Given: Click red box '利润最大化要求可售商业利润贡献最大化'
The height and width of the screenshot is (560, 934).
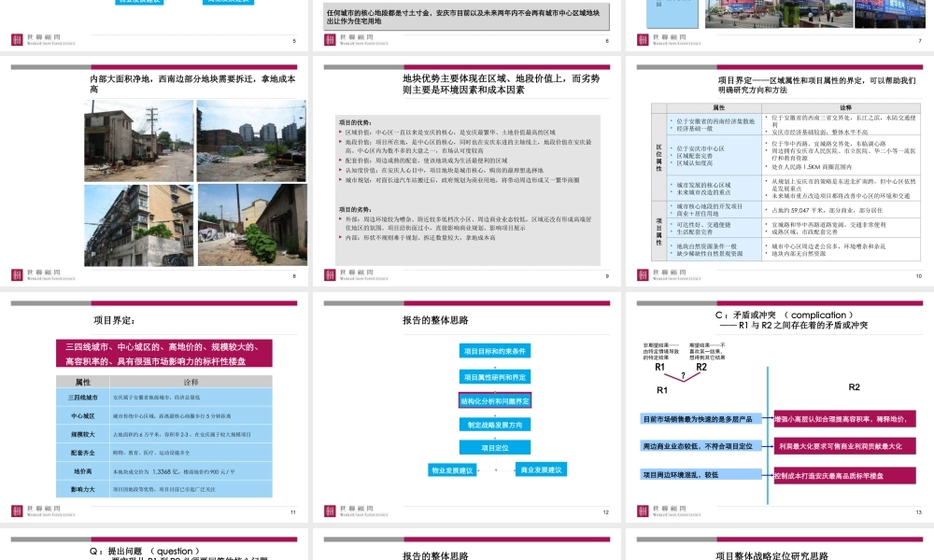Looking at the screenshot, I should coord(844,446).
